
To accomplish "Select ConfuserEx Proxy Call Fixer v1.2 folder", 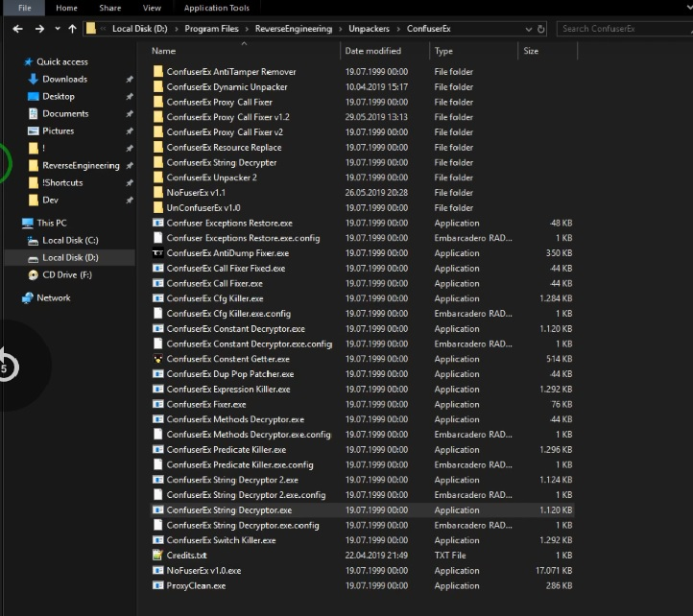I will tap(227, 117).
